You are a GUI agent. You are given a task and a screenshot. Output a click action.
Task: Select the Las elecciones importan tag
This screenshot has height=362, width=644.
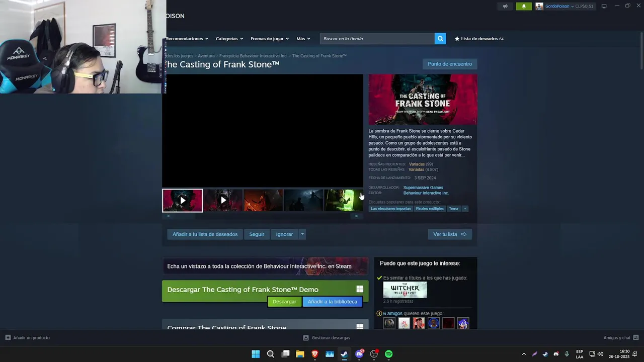[x=391, y=209]
